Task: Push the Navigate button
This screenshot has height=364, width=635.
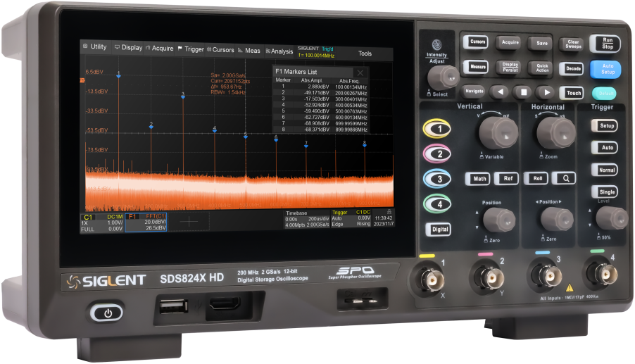Action: [x=474, y=91]
